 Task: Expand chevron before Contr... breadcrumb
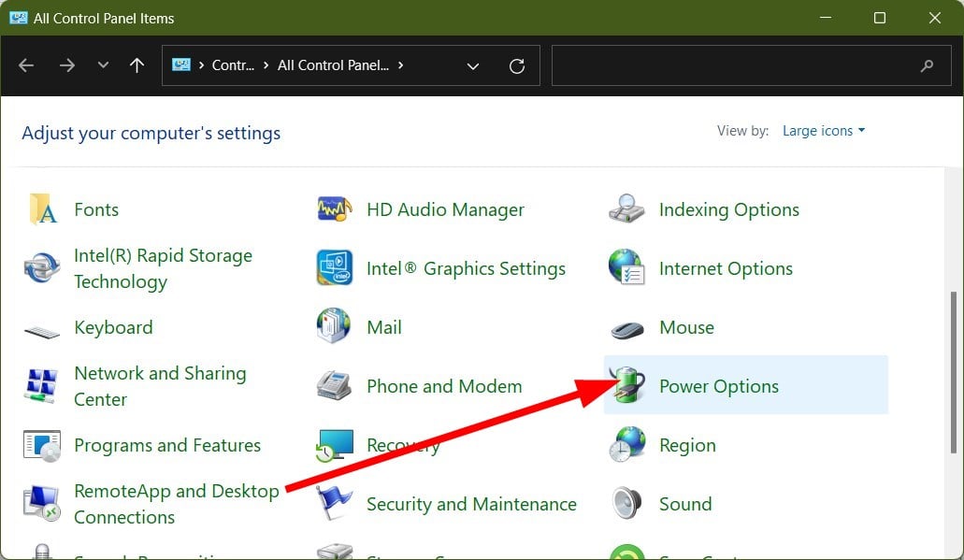(x=201, y=65)
